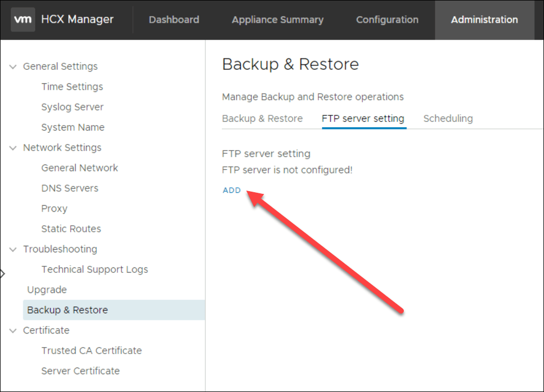Navigate to the Upgrade page
Image resolution: width=544 pixels, height=392 pixels.
47,290
